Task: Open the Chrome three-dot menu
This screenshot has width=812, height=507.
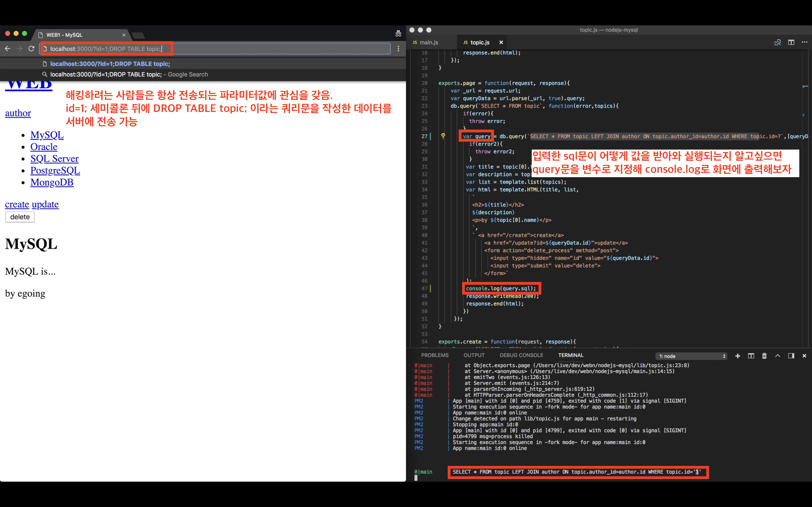Action: point(398,49)
